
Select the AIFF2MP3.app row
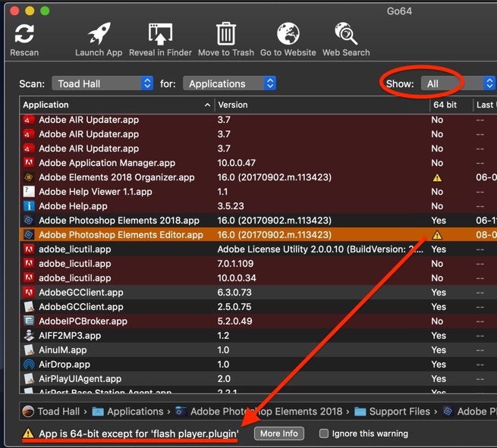pos(258,336)
